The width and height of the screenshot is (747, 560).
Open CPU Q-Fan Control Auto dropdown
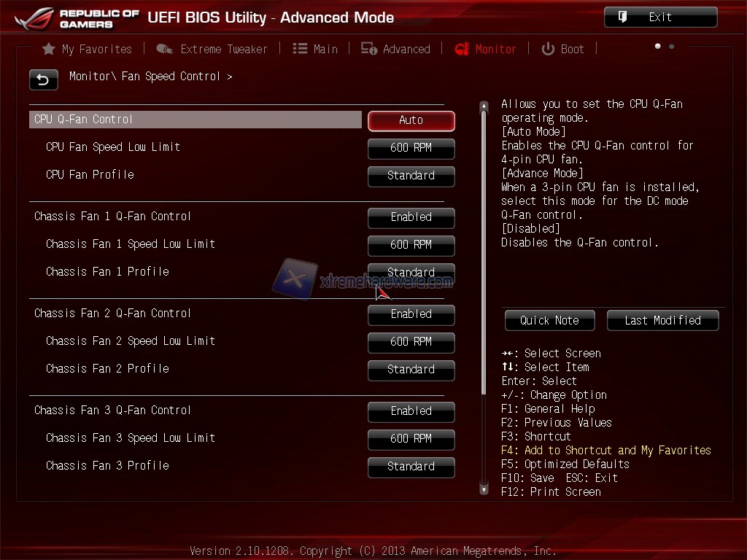[411, 120]
